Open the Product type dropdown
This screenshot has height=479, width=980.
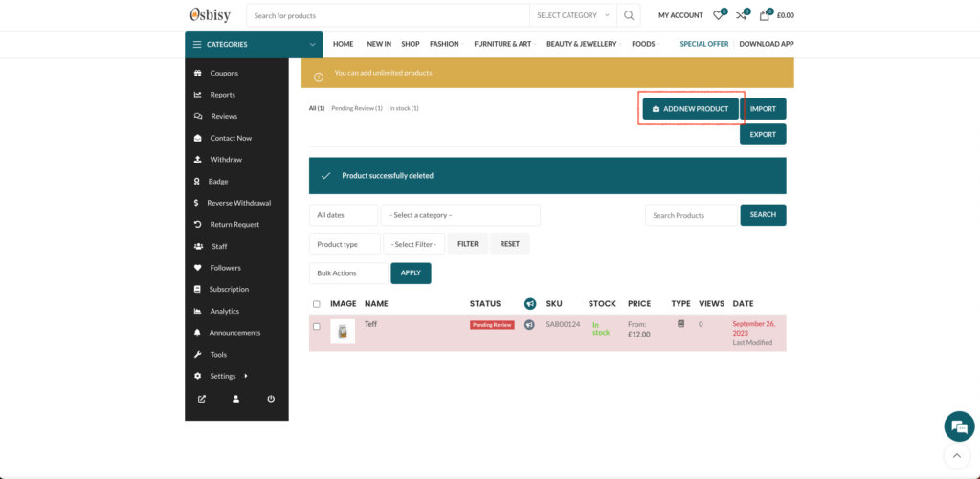click(x=345, y=244)
